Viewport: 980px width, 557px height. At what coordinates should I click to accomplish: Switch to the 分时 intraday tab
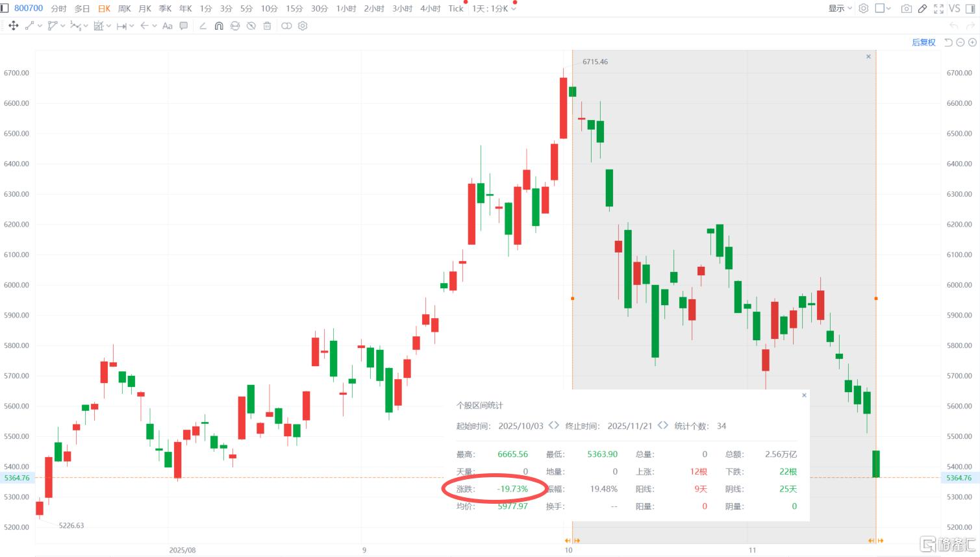click(58, 8)
